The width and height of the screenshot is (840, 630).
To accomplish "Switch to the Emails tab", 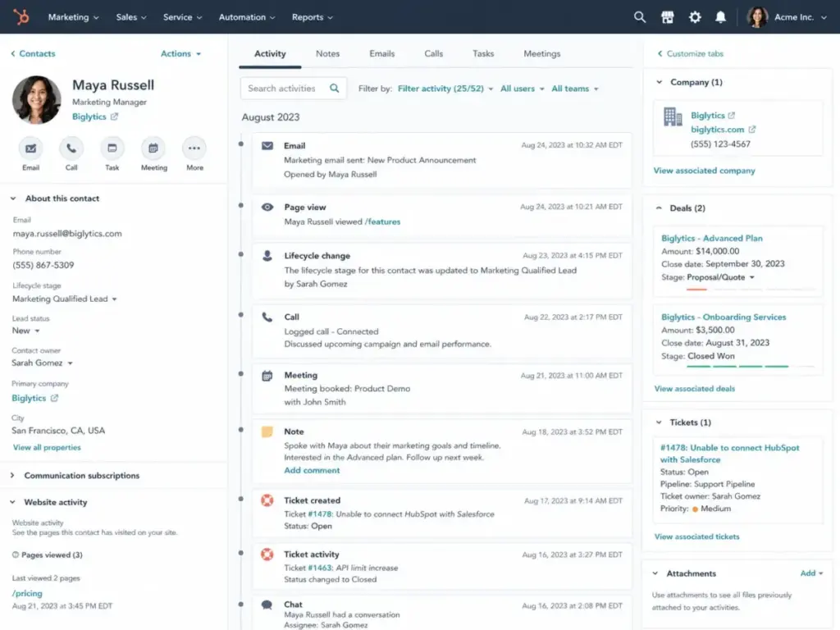I will click(382, 53).
